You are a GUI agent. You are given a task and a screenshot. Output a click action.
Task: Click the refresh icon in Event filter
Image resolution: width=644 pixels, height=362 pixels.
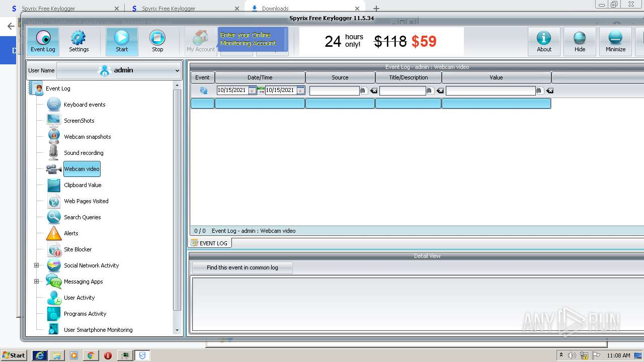(x=203, y=90)
